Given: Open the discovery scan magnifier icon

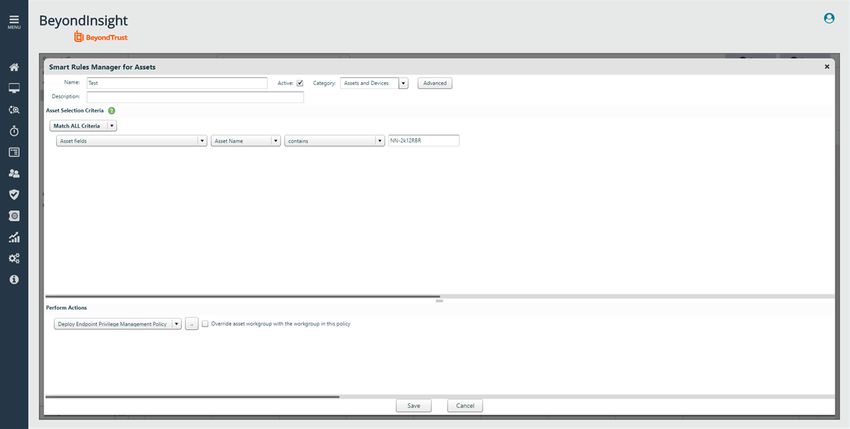Looking at the screenshot, I should pos(14,110).
